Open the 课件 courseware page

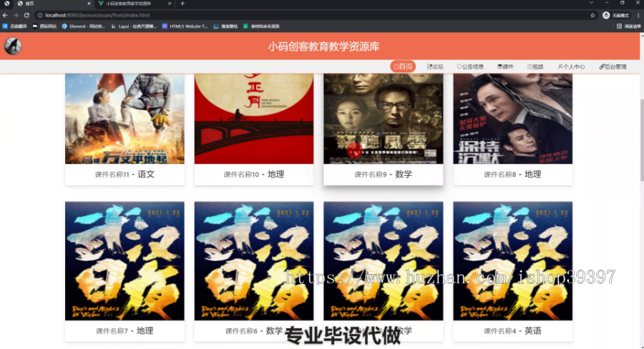click(505, 67)
